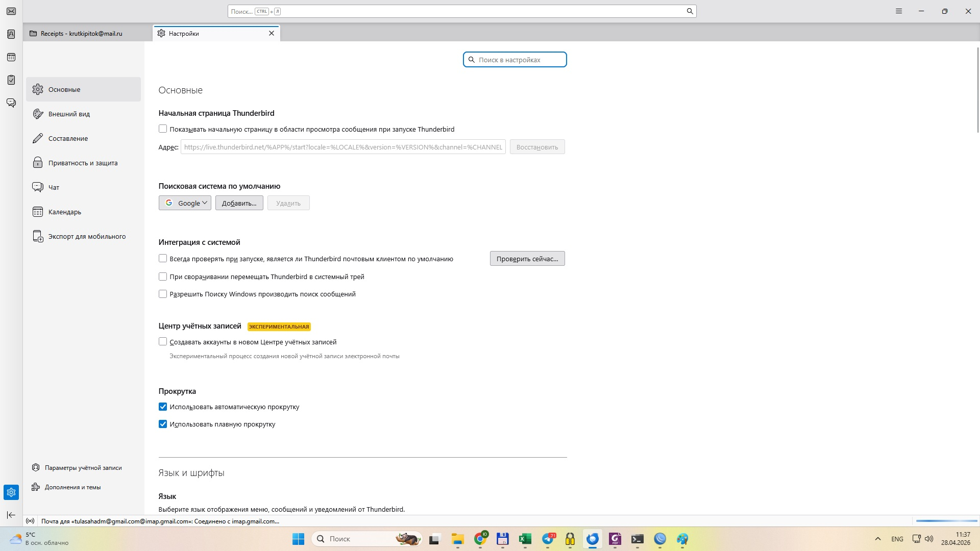Open the Thunderbird hamburger app menu
Screen dimensions: 980x551
899,11
